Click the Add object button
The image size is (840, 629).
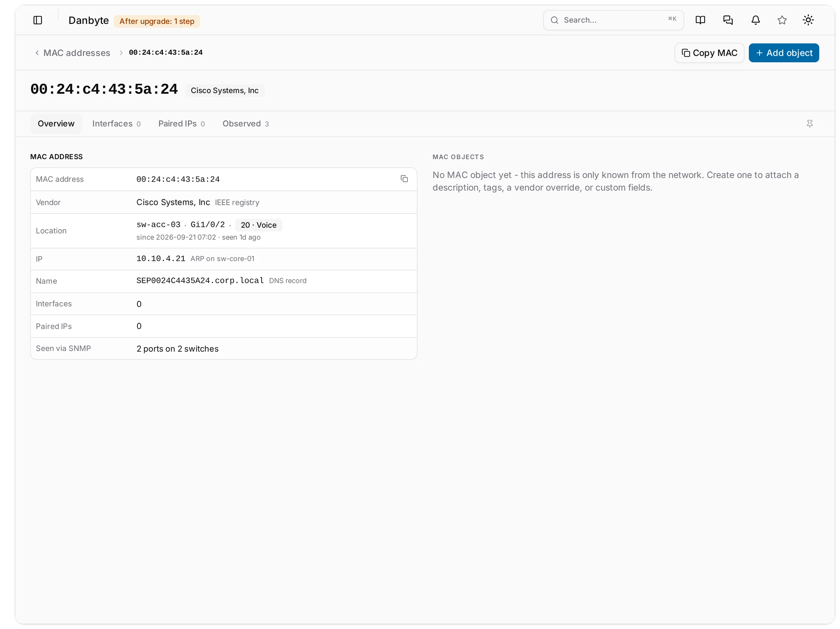pos(784,53)
